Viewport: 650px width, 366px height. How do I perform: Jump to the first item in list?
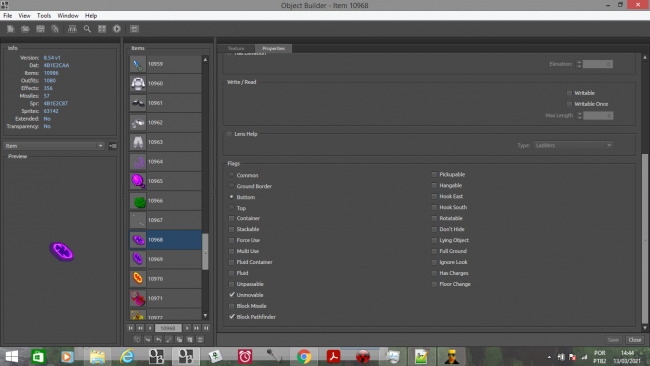[x=131, y=328]
